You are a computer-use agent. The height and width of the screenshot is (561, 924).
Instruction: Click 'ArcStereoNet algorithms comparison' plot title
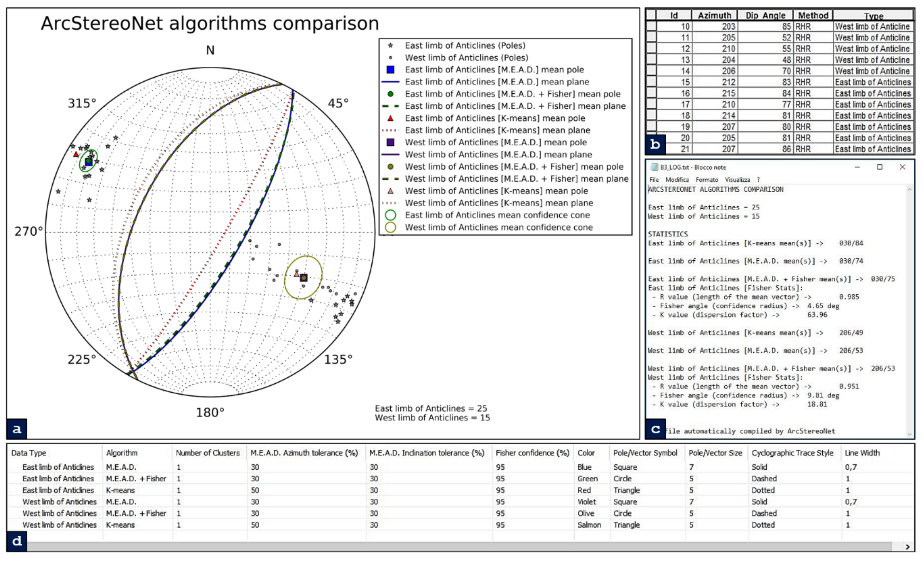point(210,23)
